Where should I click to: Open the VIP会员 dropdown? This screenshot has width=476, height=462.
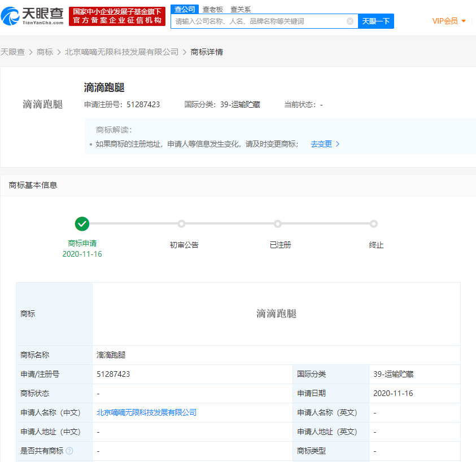pyautogui.click(x=449, y=21)
